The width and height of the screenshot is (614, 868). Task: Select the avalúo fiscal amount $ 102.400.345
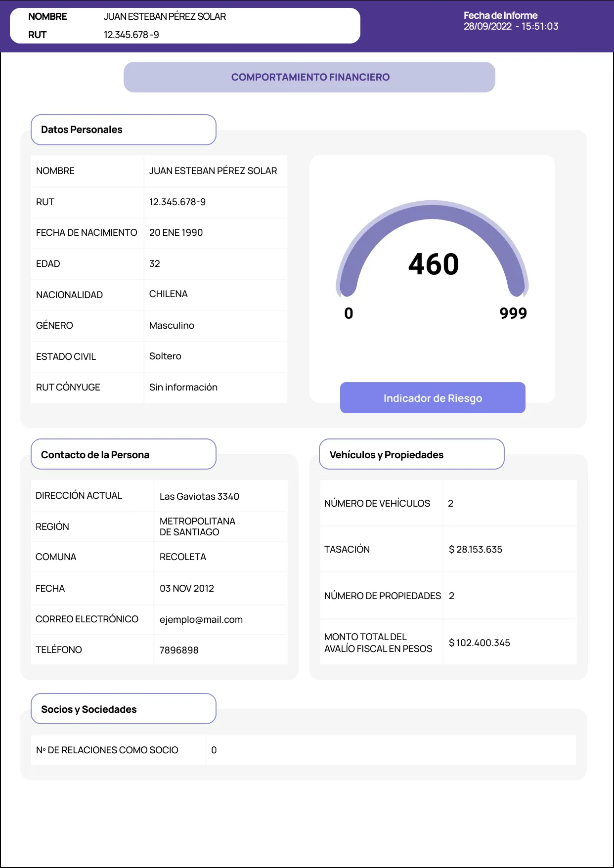click(480, 643)
